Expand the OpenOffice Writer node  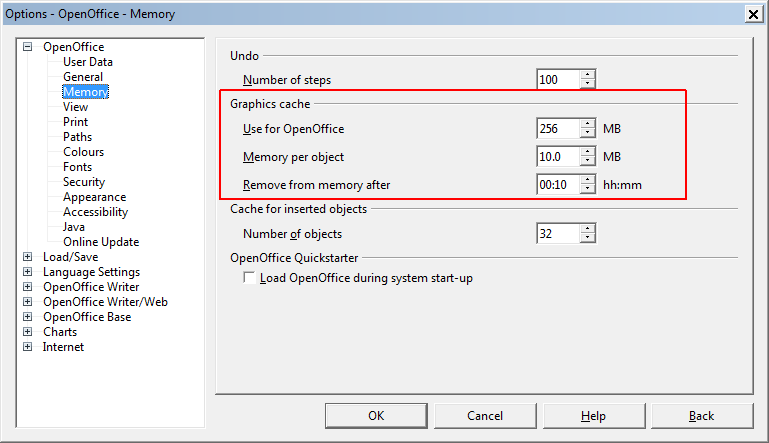coord(28,287)
